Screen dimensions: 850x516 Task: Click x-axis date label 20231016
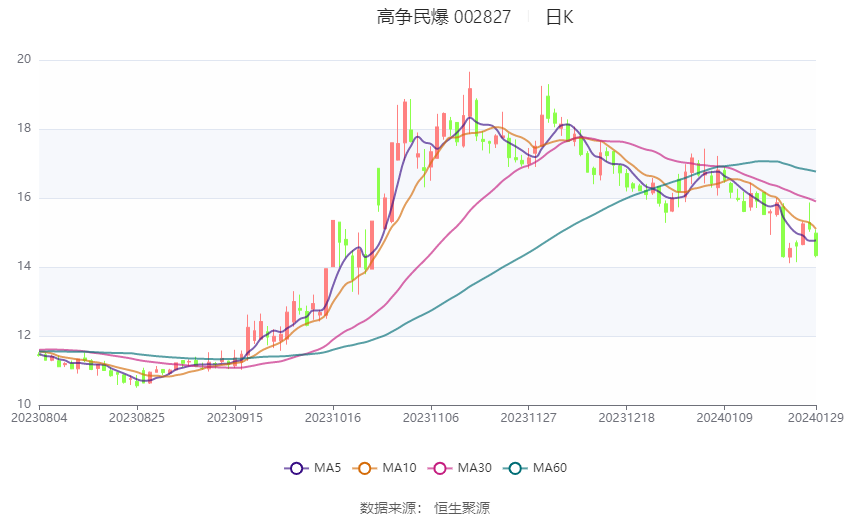[333, 418]
